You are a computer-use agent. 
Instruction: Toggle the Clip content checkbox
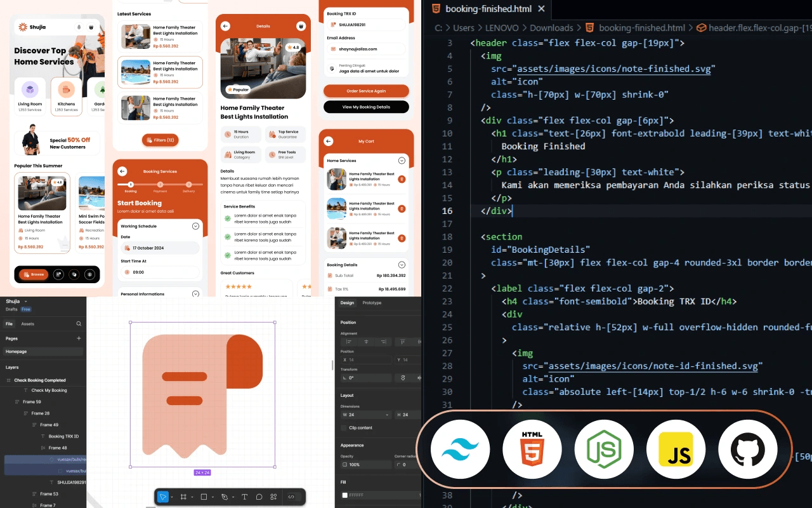(x=344, y=428)
